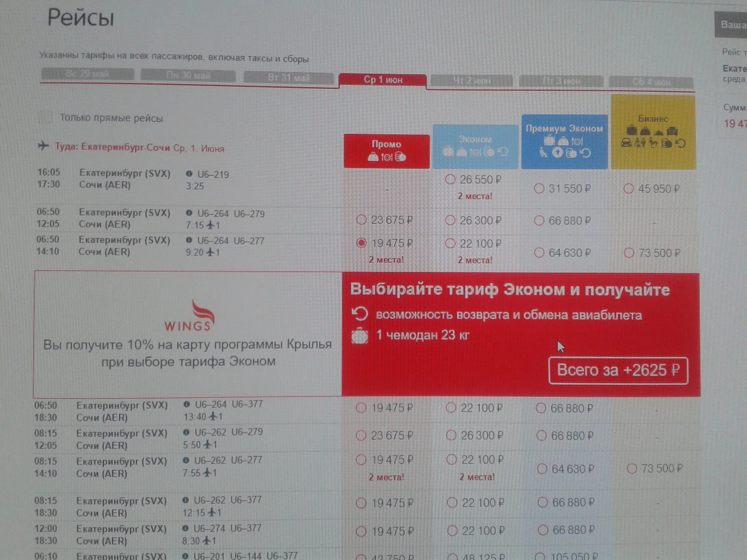Click refund and exchange icon in red banner
This screenshot has height=560, width=747.
tap(360, 314)
